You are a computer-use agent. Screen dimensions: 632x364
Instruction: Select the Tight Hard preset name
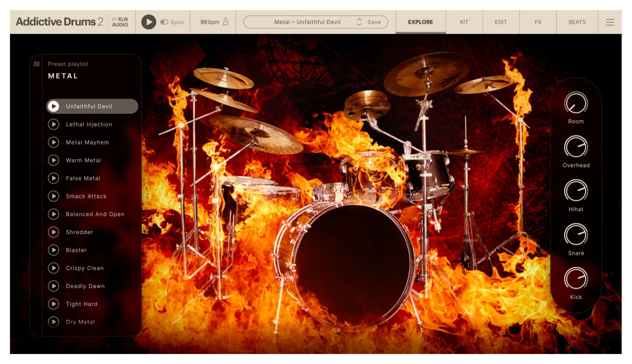[x=82, y=304]
